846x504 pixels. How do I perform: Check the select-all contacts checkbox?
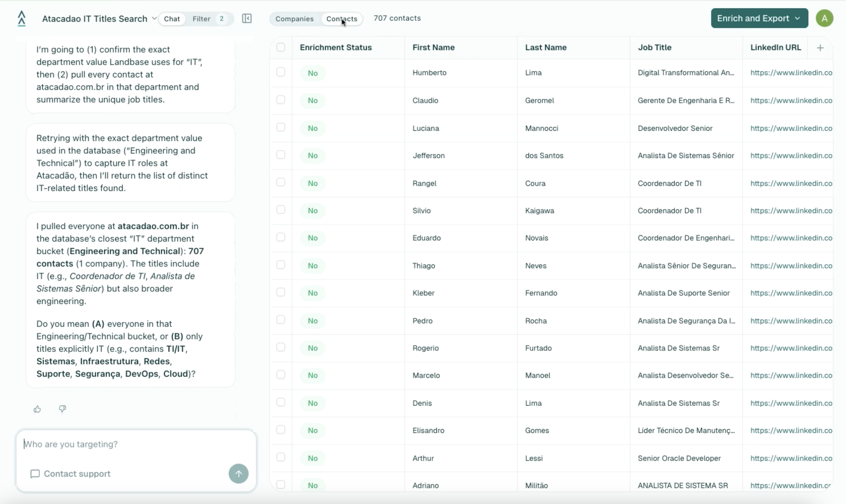pyautogui.click(x=280, y=47)
